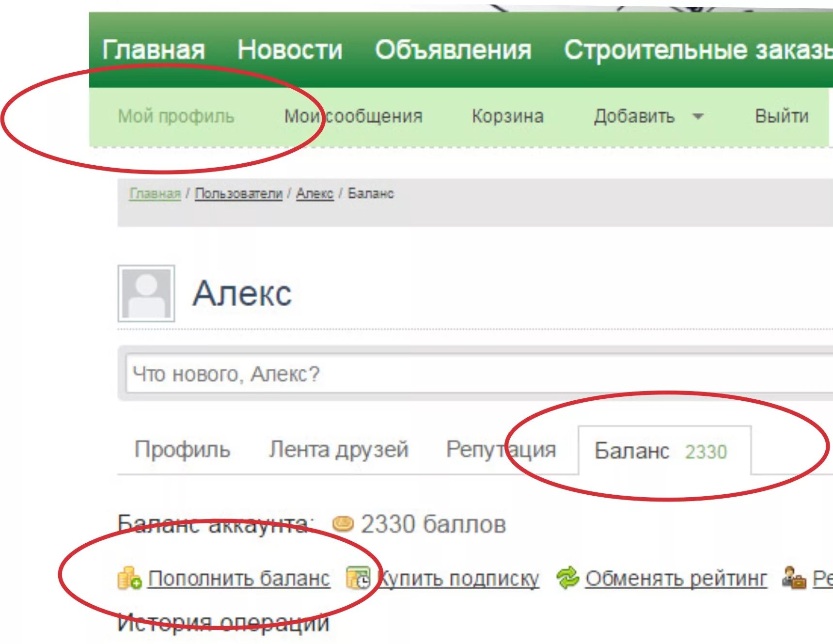This screenshot has width=833, height=644.
Task: Go to Новости menu item
Action: tap(290, 50)
